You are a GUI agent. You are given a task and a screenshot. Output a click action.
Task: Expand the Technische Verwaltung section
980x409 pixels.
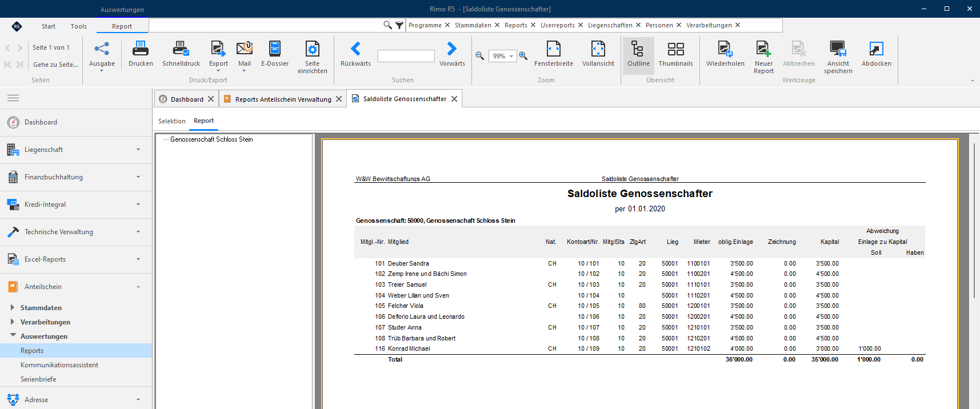[x=76, y=232]
